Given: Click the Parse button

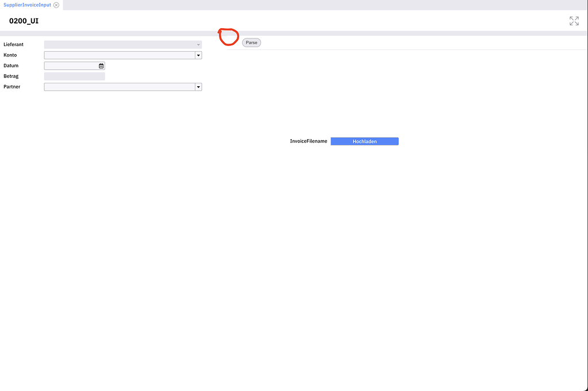Looking at the screenshot, I should 251,42.
